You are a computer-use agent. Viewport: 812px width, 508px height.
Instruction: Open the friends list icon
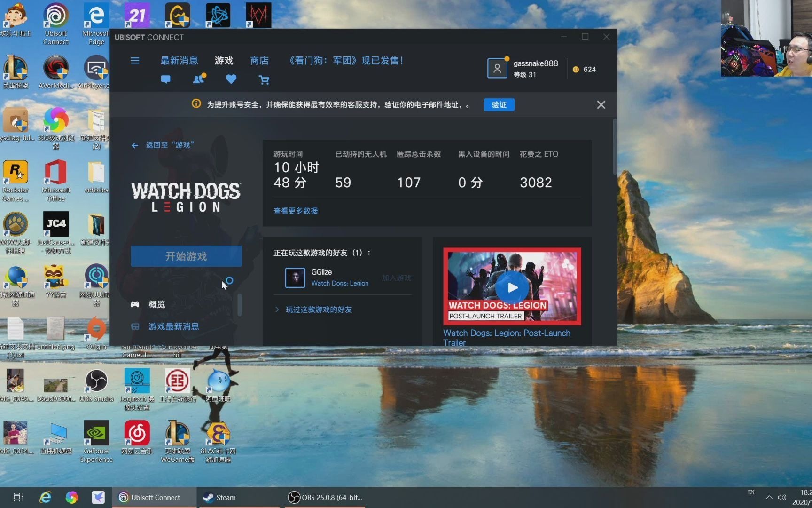pyautogui.click(x=199, y=79)
